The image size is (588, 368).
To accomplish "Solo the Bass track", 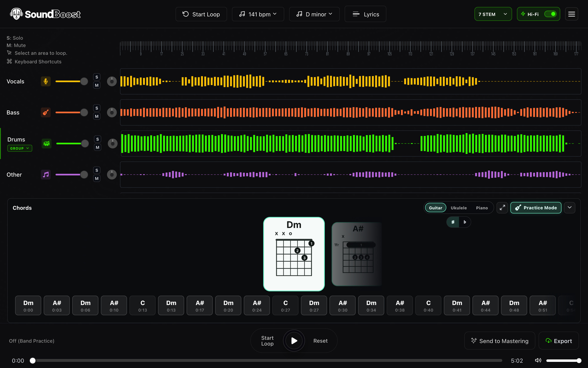I will [x=97, y=108].
